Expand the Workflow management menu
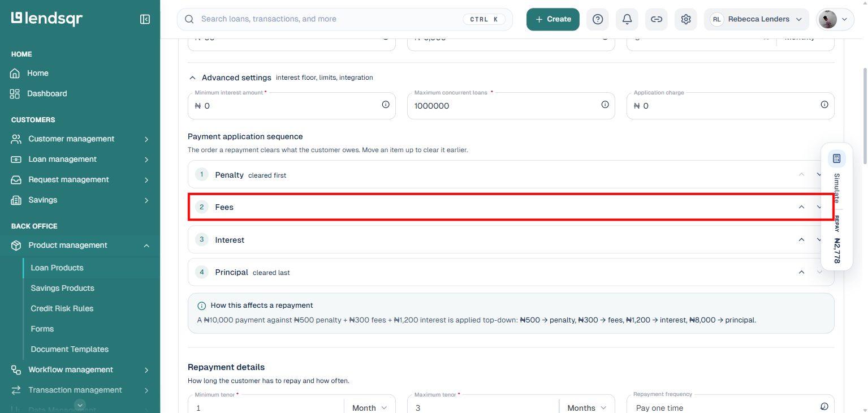The height and width of the screenshot is (413, 868). coord(80,369)
